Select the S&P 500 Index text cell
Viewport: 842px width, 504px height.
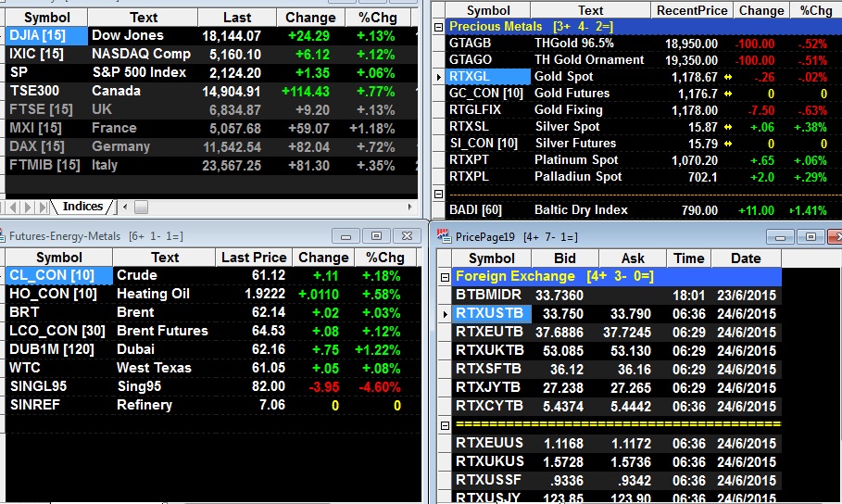(x=143, y=72)
